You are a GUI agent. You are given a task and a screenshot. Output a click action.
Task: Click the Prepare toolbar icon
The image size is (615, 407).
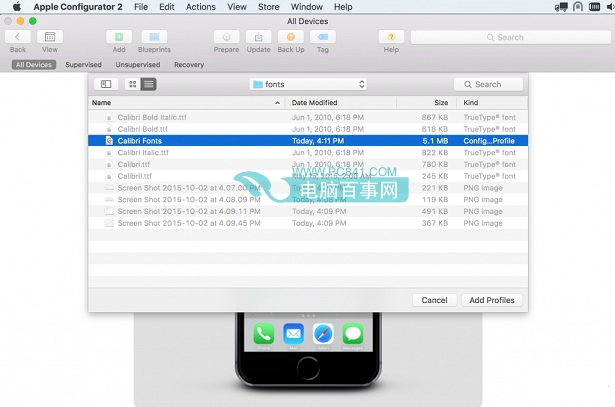(x=226, y=37)
